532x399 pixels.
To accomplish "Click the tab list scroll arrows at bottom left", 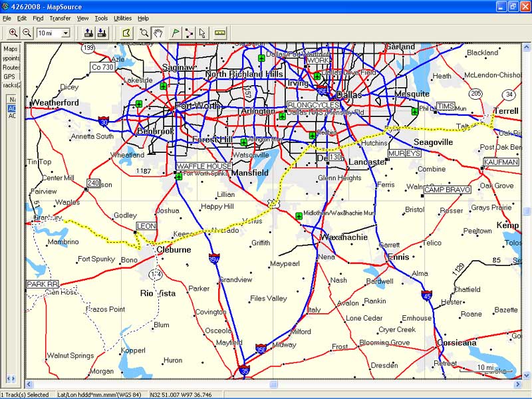I will [11, 378].
